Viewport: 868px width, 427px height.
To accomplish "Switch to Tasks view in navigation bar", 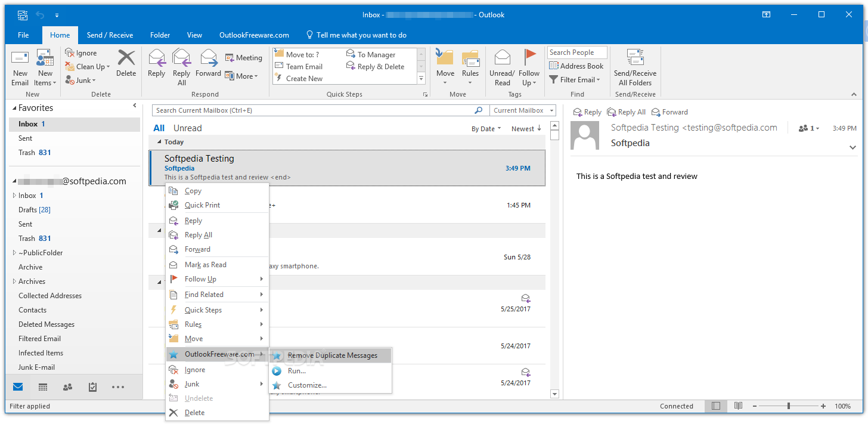I will (92, 387).
